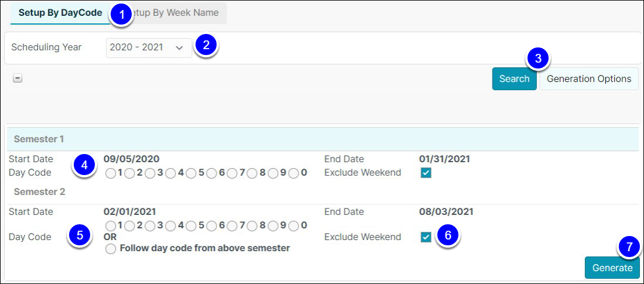644x284 pixels.
Task: Select Day Code 7 for Semester 2
Action: point(232,225)
